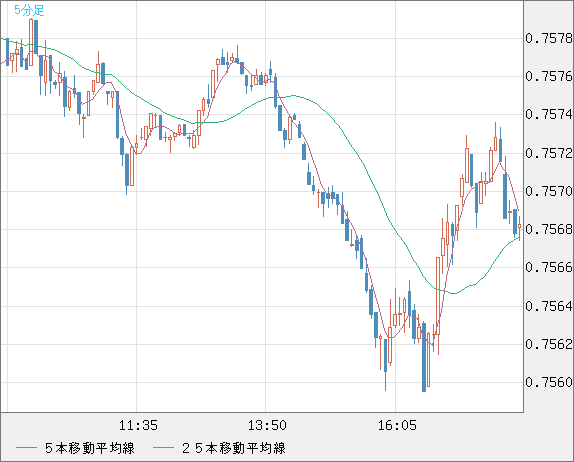Click the 13:50 time axis label
This screenshot has height=462, width=574.
tap(267, 425)
